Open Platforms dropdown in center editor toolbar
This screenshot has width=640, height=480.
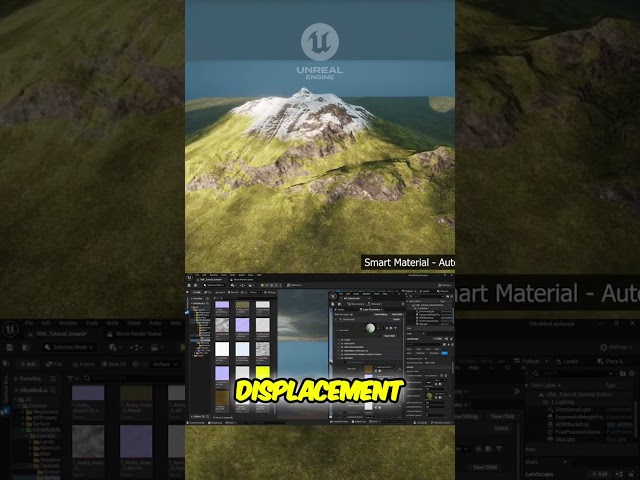click(x=294, y=285)
